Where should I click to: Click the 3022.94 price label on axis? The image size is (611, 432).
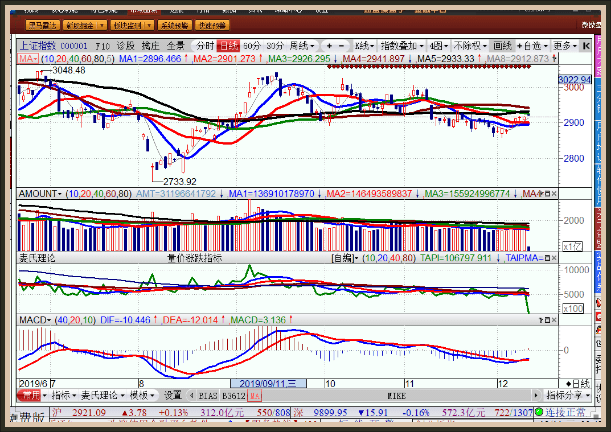(x=575, y=80)
